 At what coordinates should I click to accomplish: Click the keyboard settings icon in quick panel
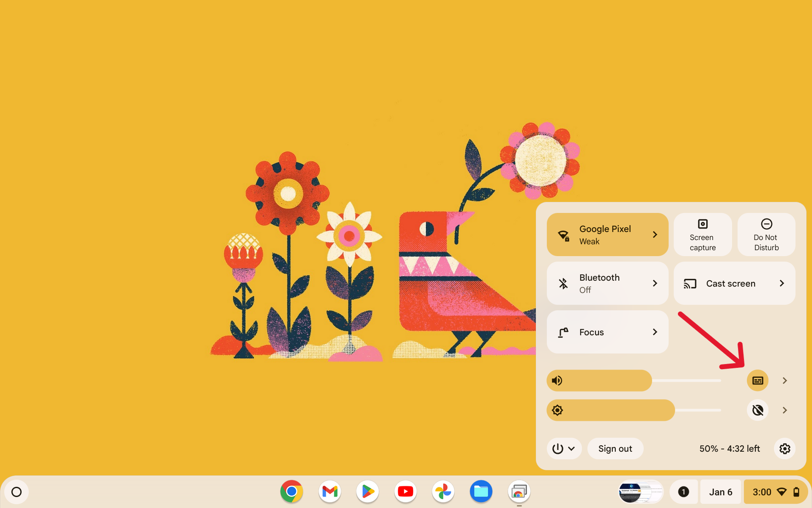(757, 381)
